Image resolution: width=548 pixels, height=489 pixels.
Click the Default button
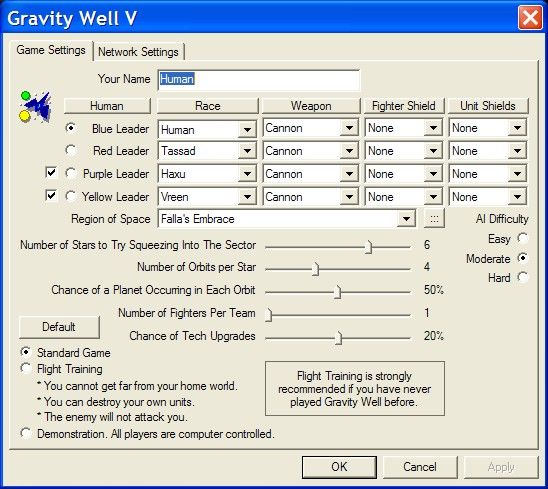(x=59, y=327)
